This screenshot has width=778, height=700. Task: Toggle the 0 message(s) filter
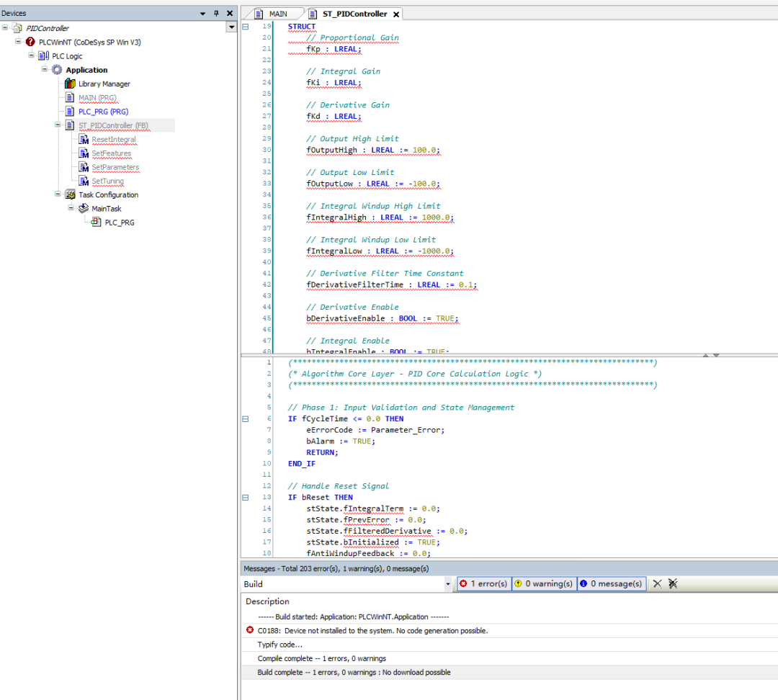click(611, 584)
